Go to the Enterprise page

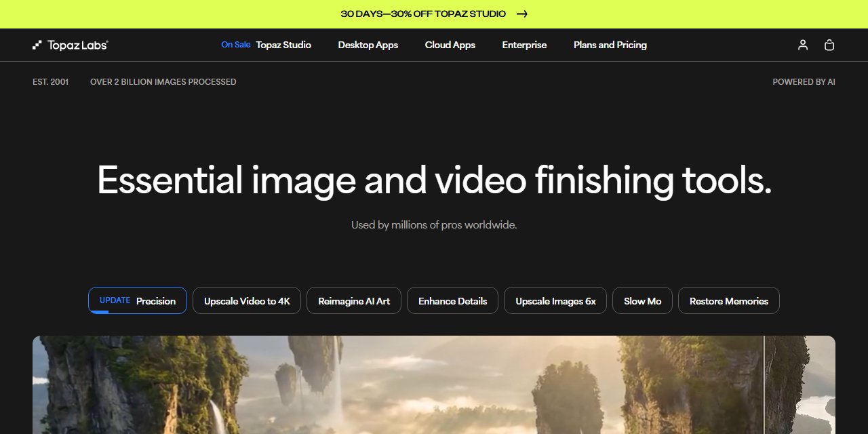524,45
